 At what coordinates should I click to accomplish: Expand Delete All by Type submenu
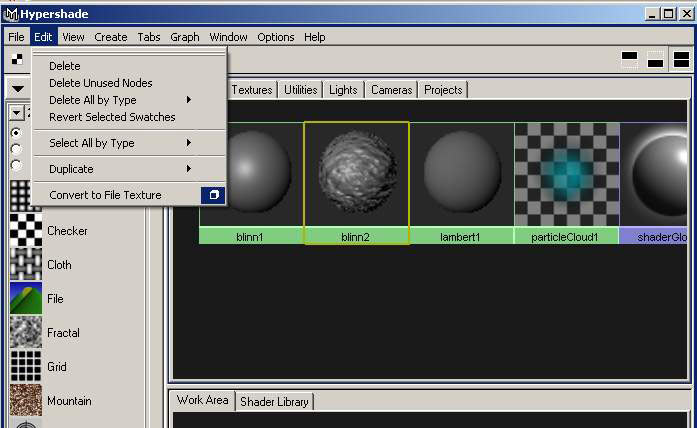120,100
